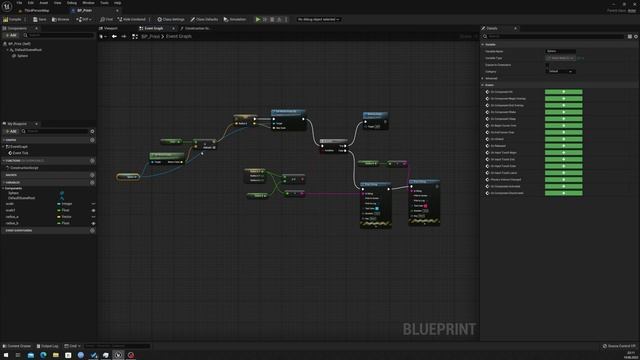Viewport: 640px width, 360px height.
Task: Open Variable Type dropdown in Details
Action: tap(560, 58)
